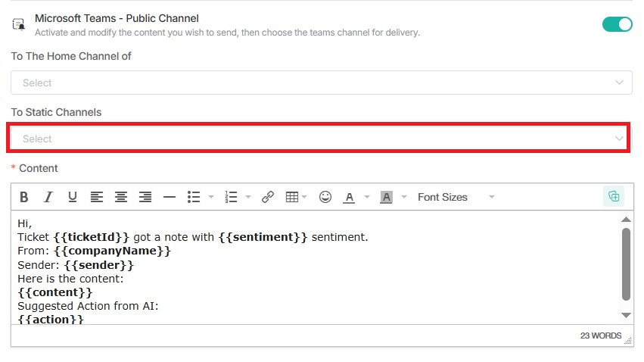Click the {{ticketId}} variable text
The width and height of the screenshot is (644, 362).
coord(91,237)
